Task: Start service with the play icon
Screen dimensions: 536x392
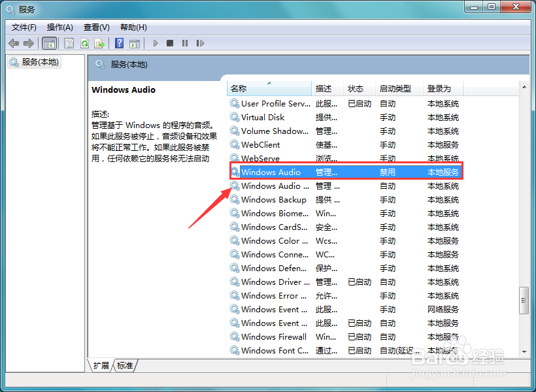Action: click(156, 43)
